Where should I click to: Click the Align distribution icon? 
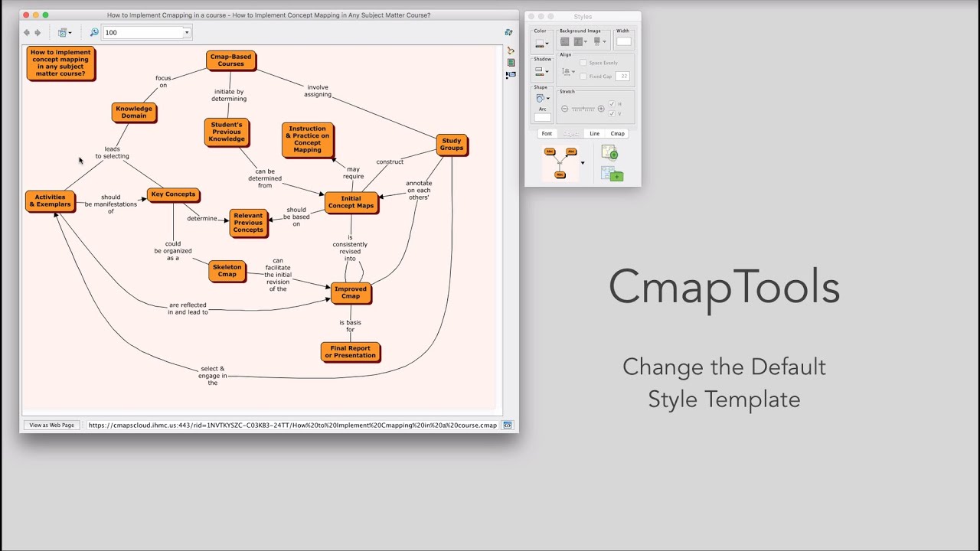click(565, 71)
